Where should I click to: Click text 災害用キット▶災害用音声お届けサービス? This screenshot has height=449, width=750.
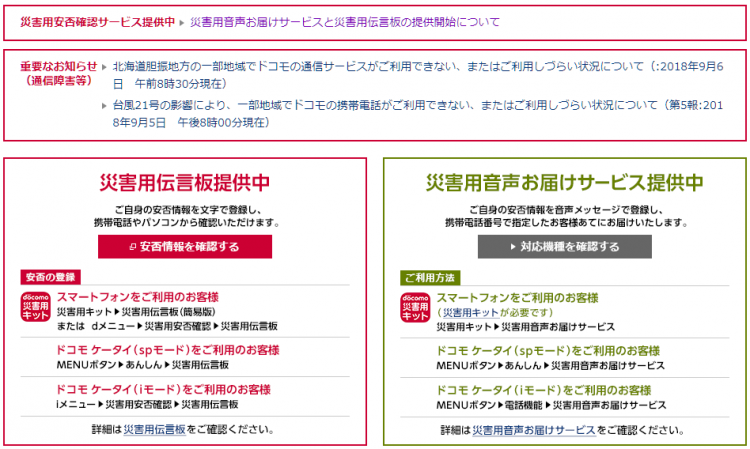[526, 328]
